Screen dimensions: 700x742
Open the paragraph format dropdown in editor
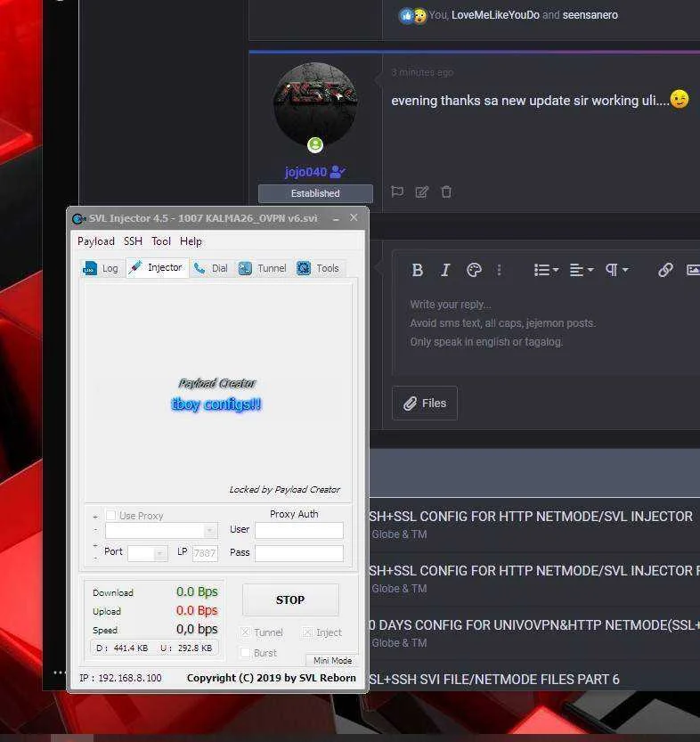pyautogui.click(x=617, y=270)
